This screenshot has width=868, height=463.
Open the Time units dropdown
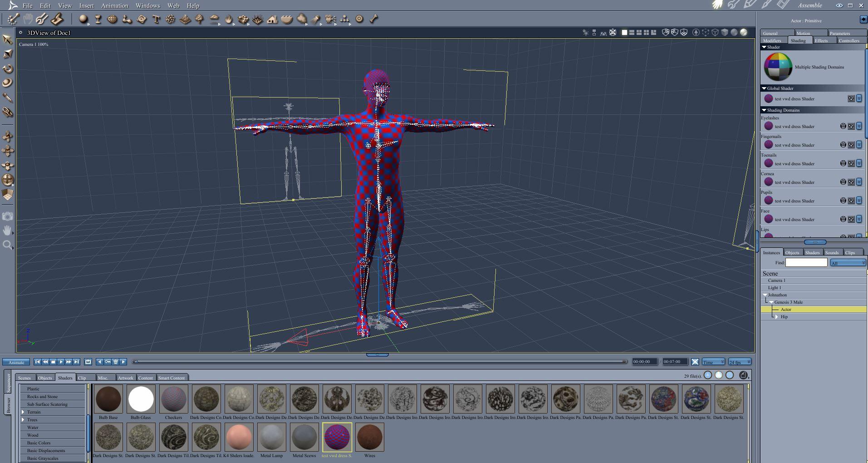[x=713, y=362]
